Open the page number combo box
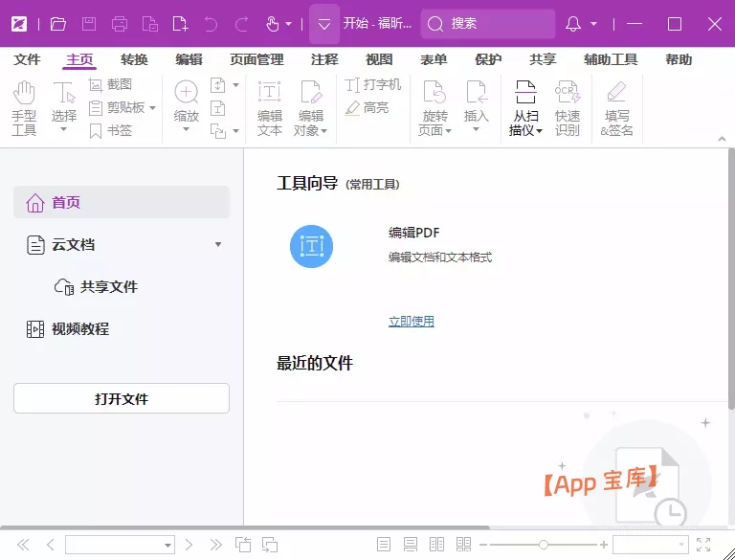This screenshot has height=560, width=735. click(120, 545)
